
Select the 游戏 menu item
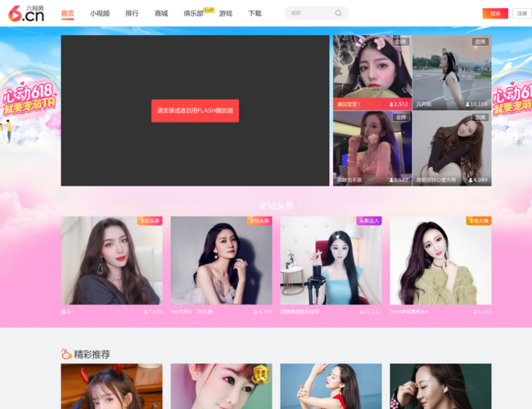226,14
